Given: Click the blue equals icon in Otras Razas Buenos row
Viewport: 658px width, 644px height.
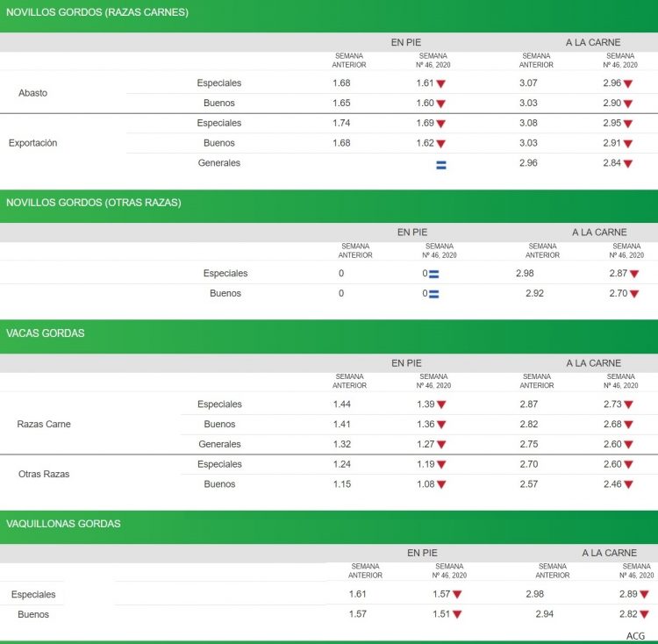Looking at the screenshot, I should (433, 294).
